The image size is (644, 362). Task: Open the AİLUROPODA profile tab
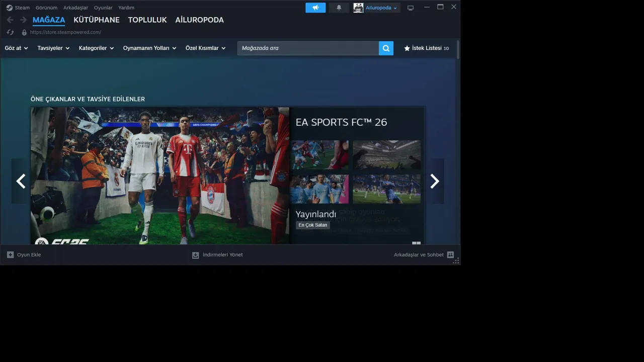(200, 20)
